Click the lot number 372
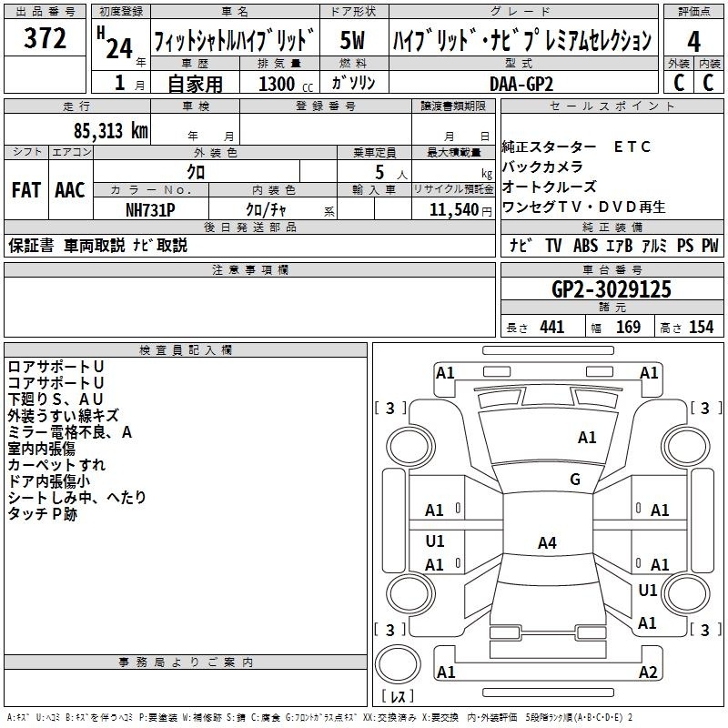 coord(45,39)
